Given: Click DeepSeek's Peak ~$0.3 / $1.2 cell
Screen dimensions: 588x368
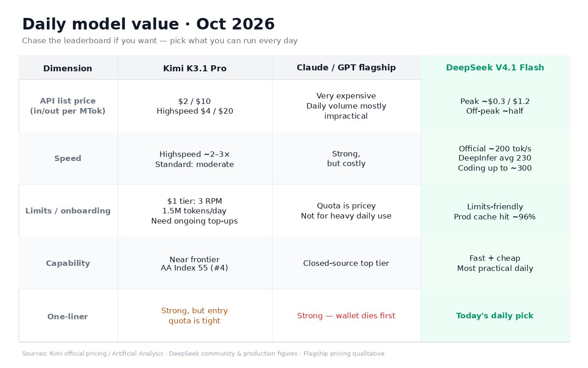Looking at the screenshot, I should (x=495, y=106).
